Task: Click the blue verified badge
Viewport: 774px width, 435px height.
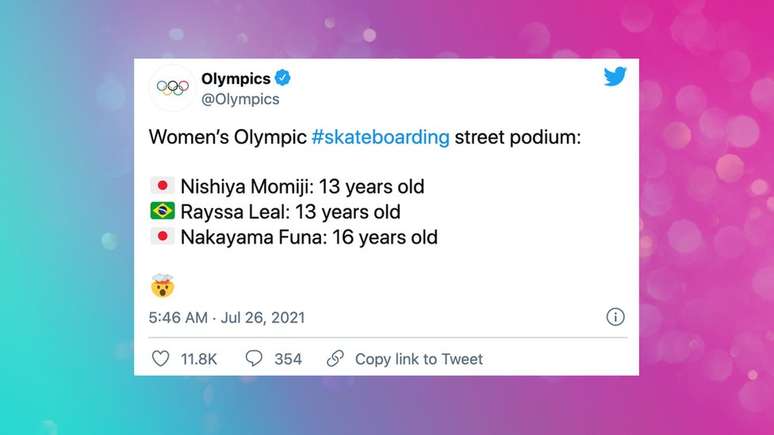Action: click(284, 78)
